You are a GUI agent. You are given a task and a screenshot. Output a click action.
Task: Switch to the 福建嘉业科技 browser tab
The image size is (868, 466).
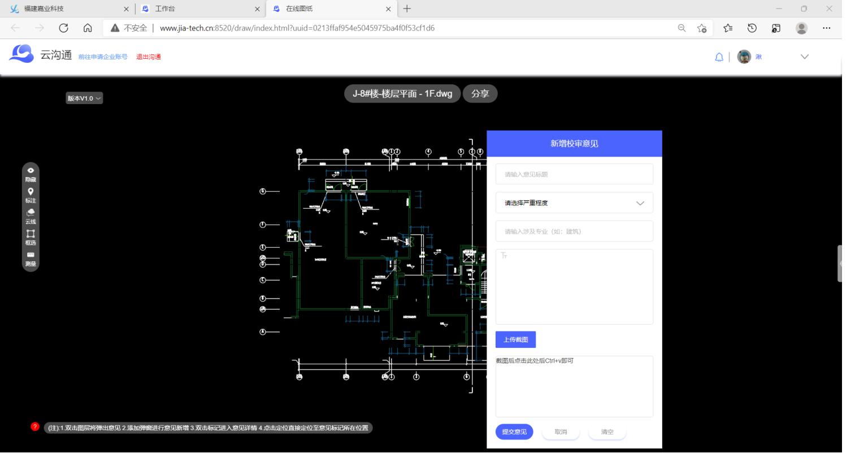tap(68, 9)
